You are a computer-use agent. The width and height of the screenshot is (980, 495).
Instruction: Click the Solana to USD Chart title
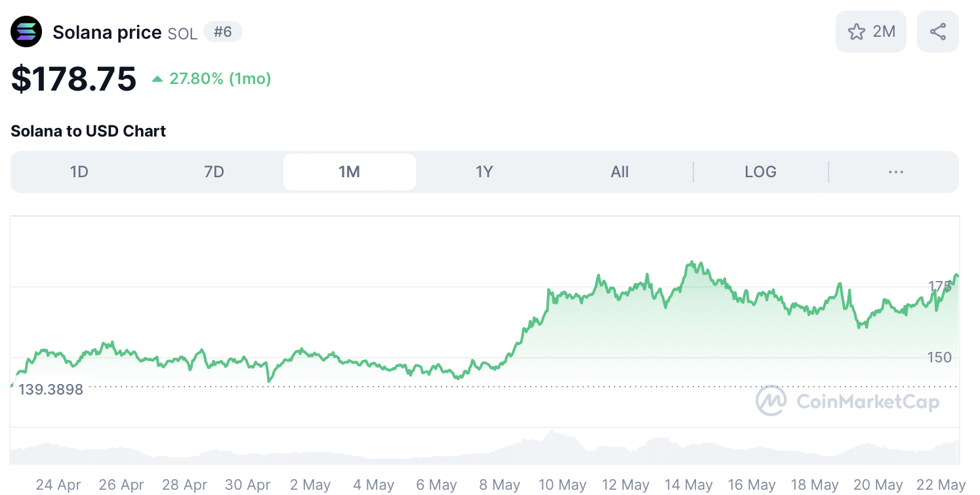[x=88, y=131]
